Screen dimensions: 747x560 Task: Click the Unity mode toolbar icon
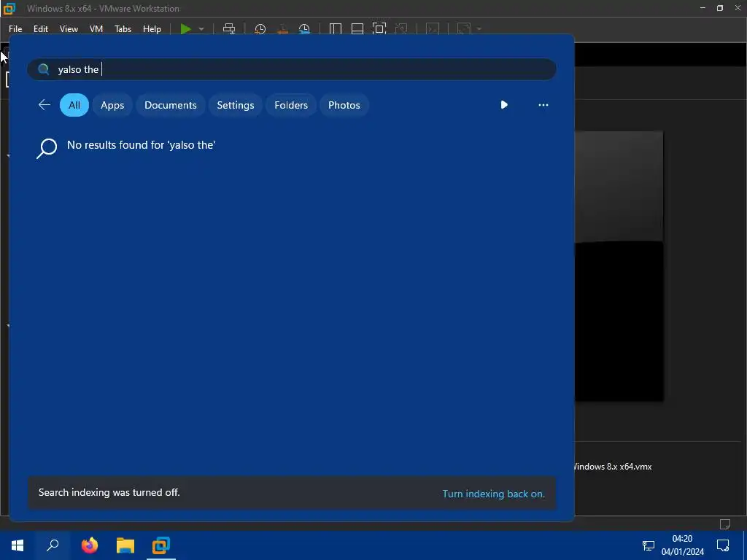(x=401, y=29)
